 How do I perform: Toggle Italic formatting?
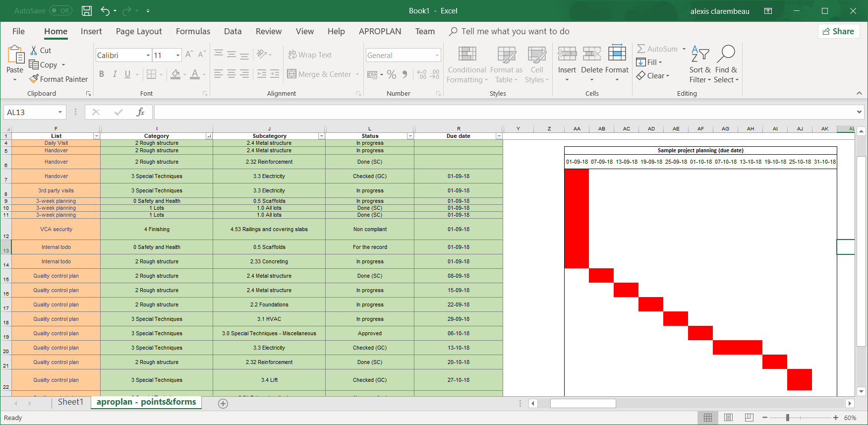click(x=115, y=74)
